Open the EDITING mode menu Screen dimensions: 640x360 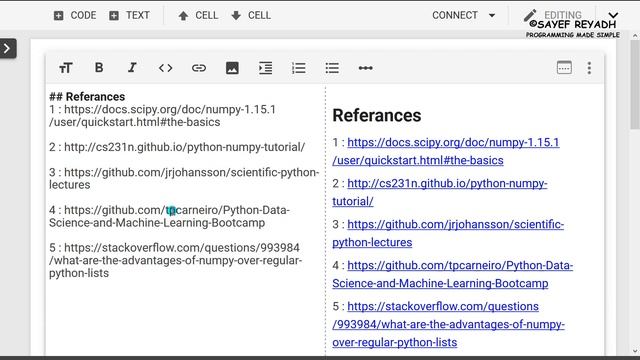point(553,16)
